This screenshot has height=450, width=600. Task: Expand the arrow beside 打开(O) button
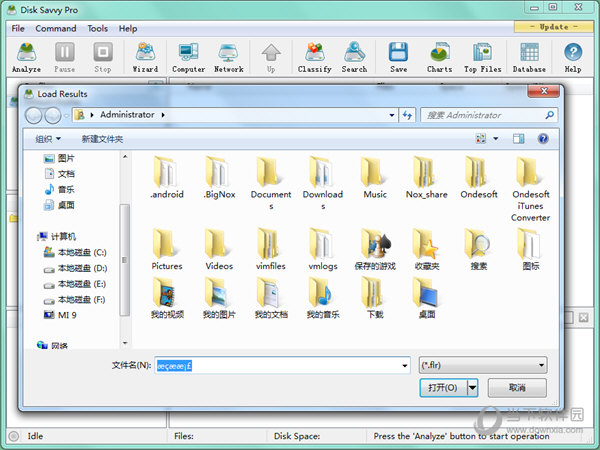(x=473, y=388)
